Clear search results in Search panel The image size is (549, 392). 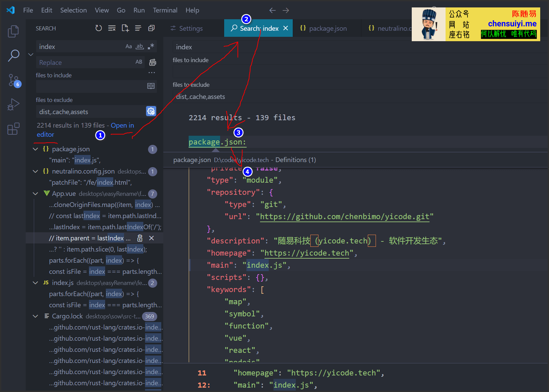112,28
